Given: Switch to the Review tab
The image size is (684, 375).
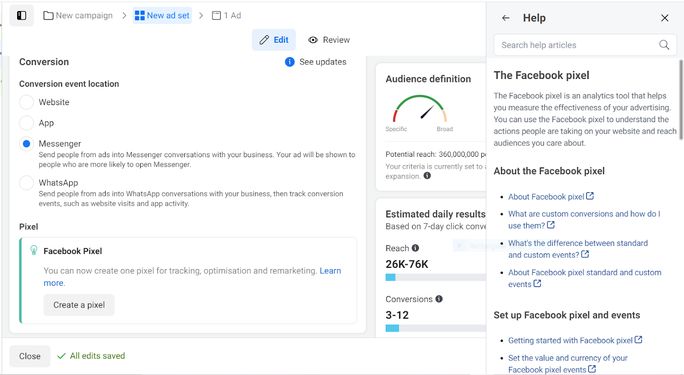Looking at the screenshot, I should point(329,40).
